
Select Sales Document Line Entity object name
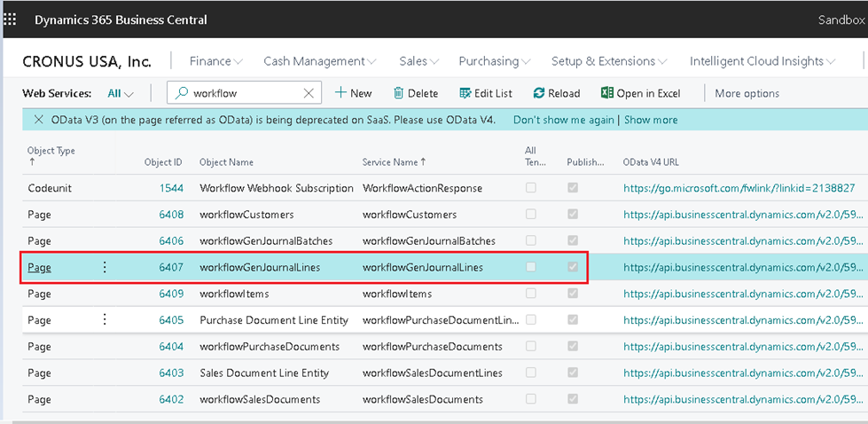coord(264,373)
